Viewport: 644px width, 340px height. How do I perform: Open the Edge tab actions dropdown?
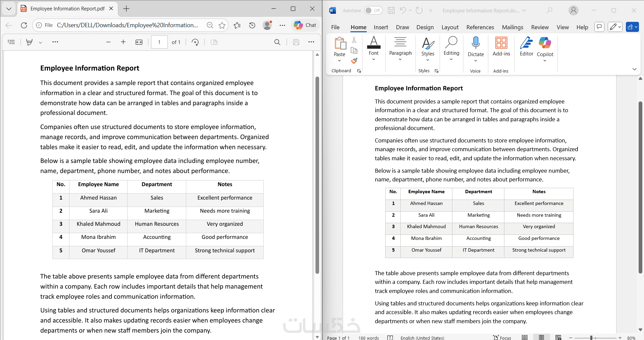[x=9, y=9]
